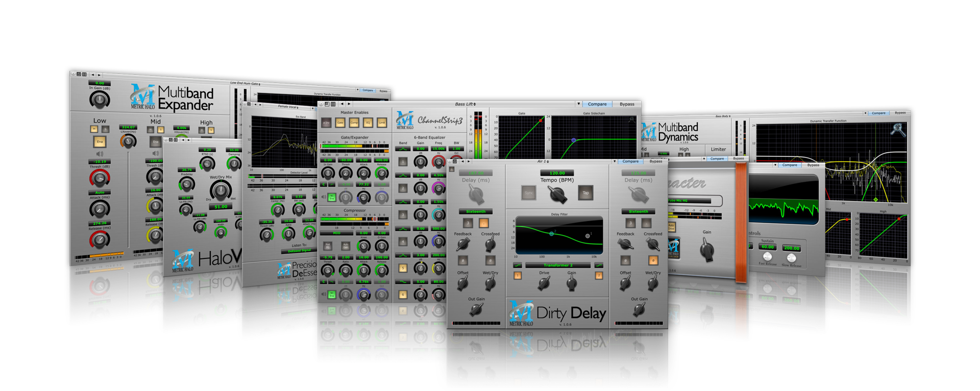Toggle the Gate master enable in ChannelStrip3

point(340,123)
